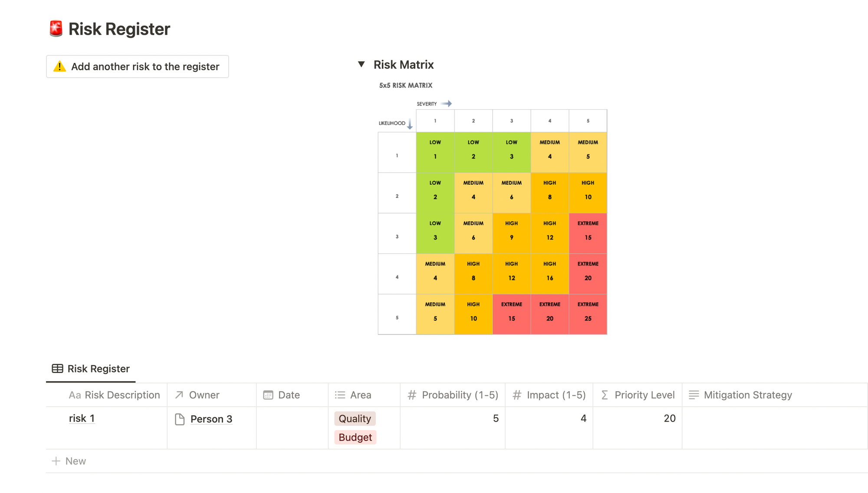The height and width of the screenshot is (493, 868).
Task: Switch to the Risk Register table tab
Action: coord(91,369)
